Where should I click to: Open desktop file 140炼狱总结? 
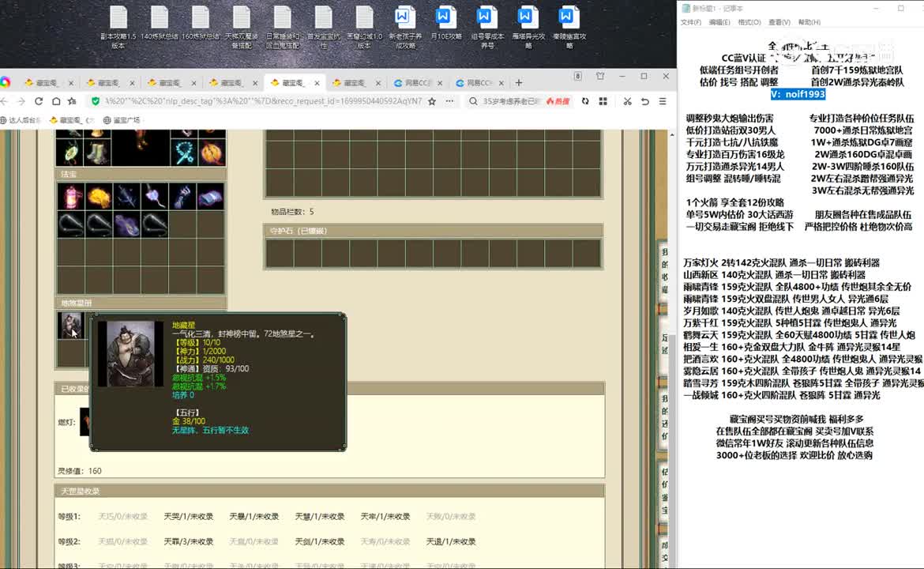[159, 24]
